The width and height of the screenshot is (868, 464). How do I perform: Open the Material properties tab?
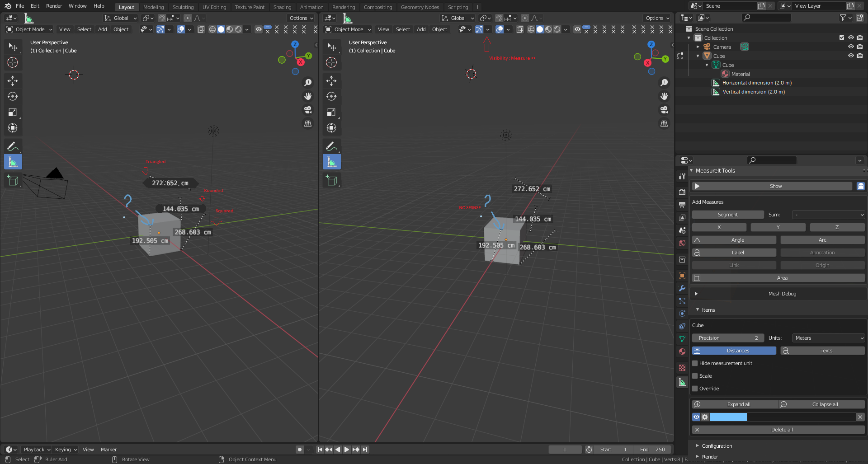point(682,352)
